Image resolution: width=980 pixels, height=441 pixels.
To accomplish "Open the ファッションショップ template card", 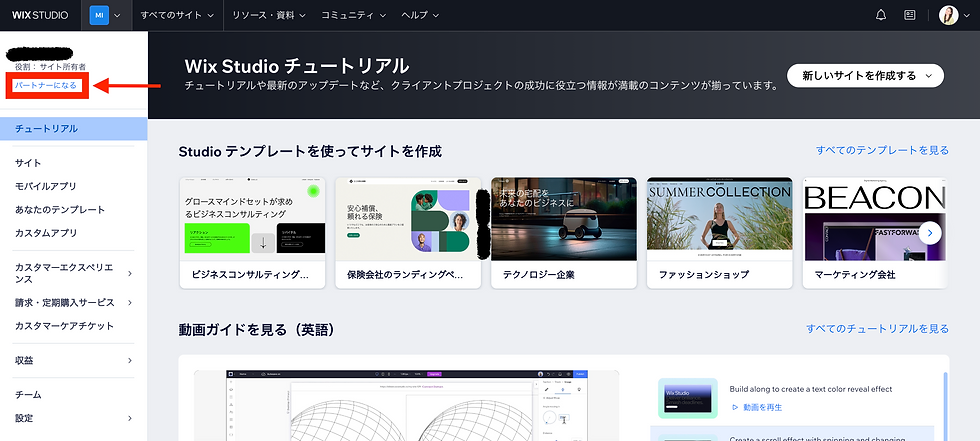I will coord(719,233).
